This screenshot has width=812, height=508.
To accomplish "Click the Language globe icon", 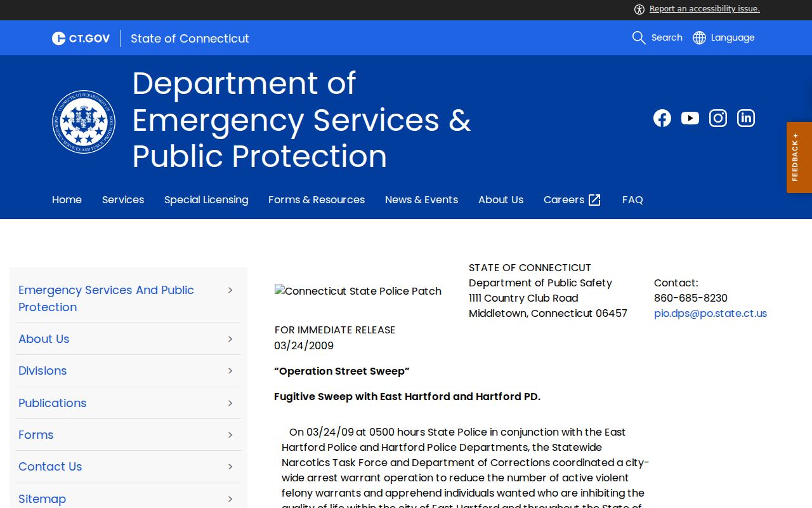I will (x=699, y=38).
